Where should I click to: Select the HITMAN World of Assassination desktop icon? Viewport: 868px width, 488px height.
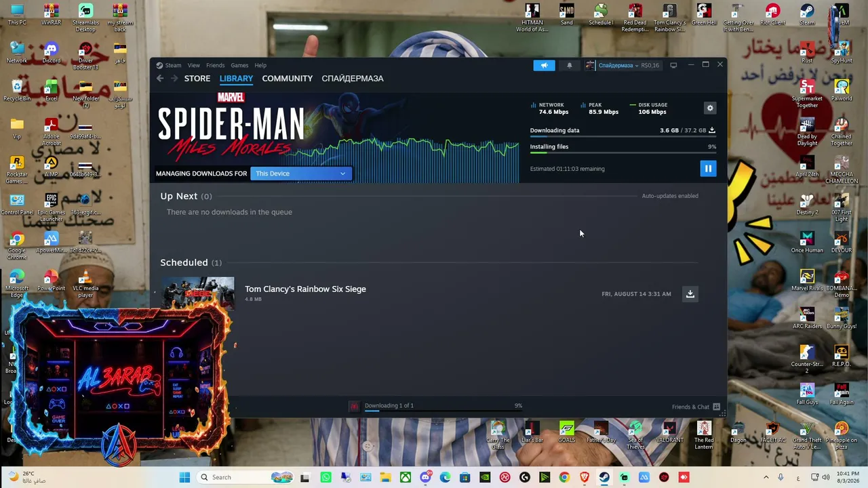tap(532, 18)
